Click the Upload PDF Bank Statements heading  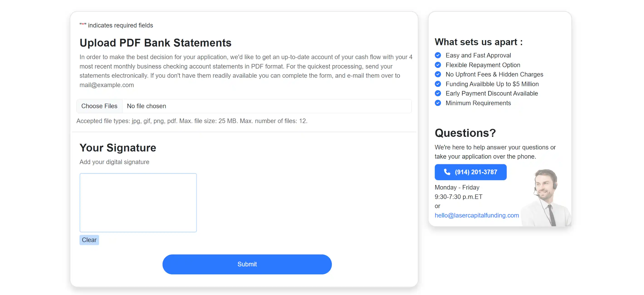pyautogui.click(x=155, y=43)
